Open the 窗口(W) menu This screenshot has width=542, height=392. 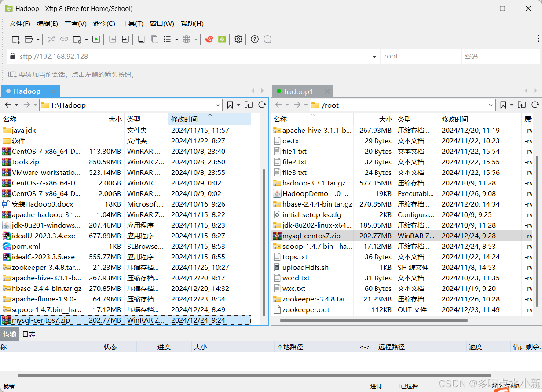click(161, 23)
